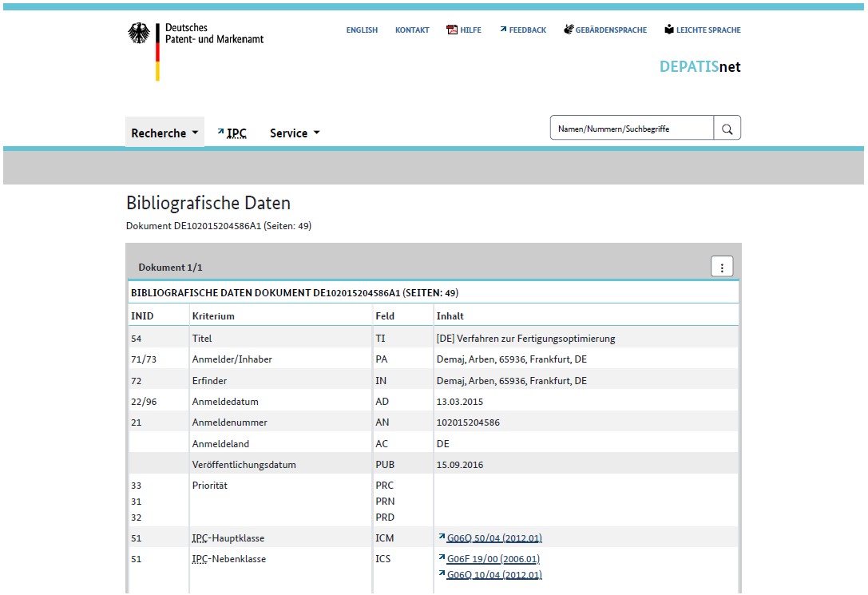The height and width of the screenshot is (595, 868).
Task: Select Leichte Sprache easy language option
Action: pyautogui.click(x=702, y=30)
